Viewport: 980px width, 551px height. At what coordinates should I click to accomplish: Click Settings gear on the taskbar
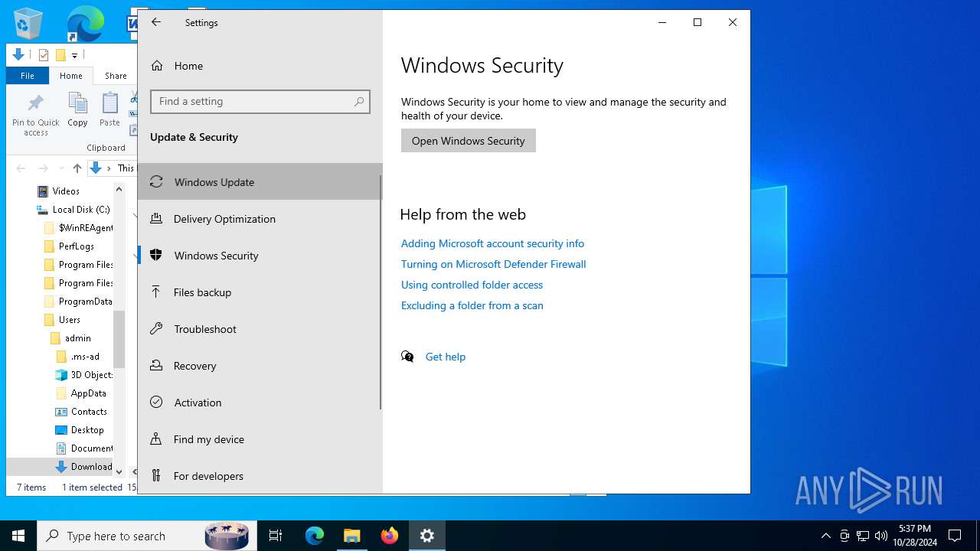point(427,536)
